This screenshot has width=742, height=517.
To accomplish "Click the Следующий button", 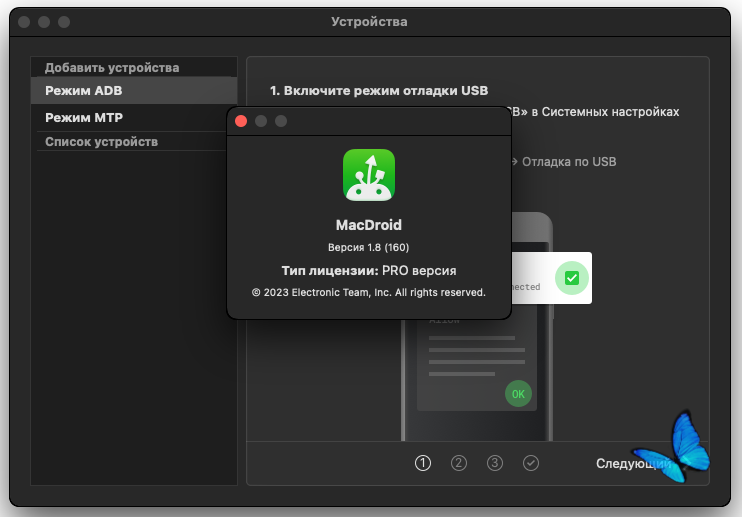I will click(x=633, y=463).
